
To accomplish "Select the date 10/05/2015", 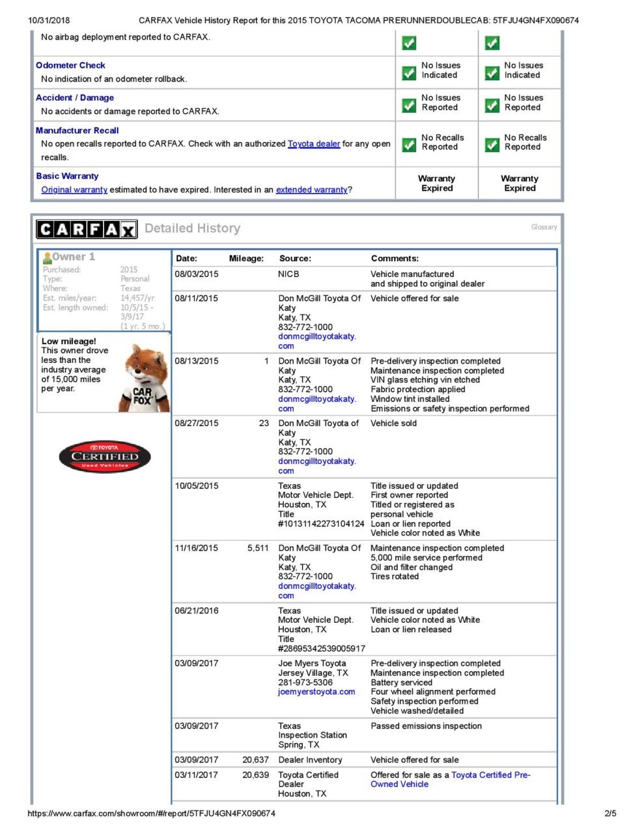I will coord(197,486).
